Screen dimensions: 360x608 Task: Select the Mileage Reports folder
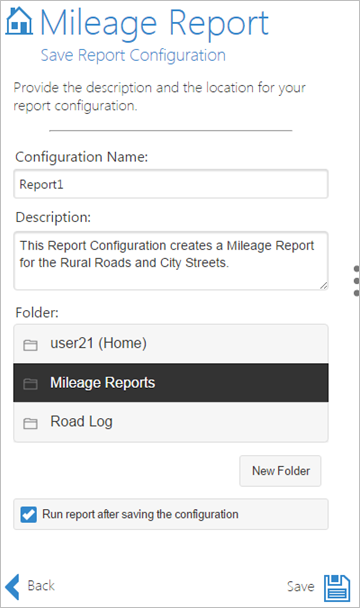171,383
